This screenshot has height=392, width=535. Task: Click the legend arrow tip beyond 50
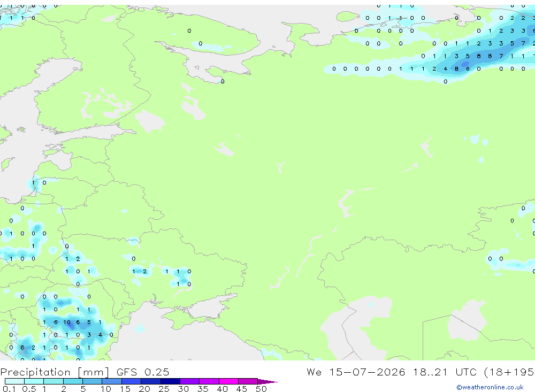click(267, 382)
